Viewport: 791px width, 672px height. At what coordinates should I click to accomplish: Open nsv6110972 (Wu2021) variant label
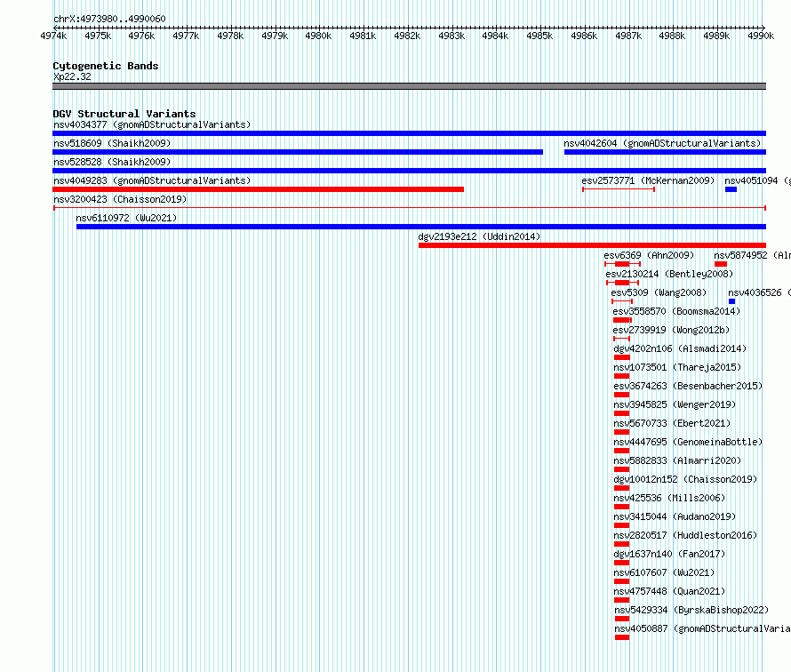pyautogui.click(x=126, y=218)
